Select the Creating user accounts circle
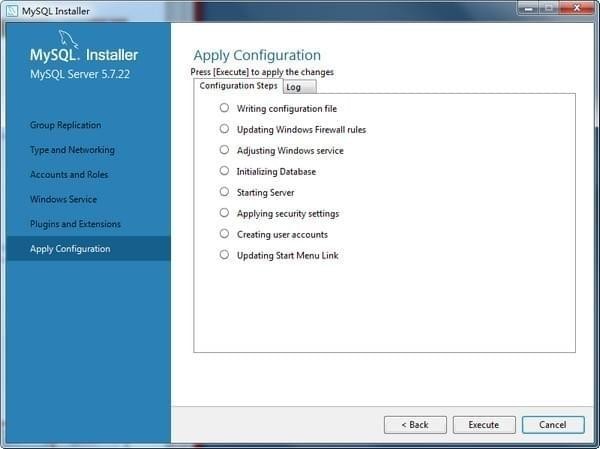The height and width of the screenshot is (449, 600). click(224, 233)
